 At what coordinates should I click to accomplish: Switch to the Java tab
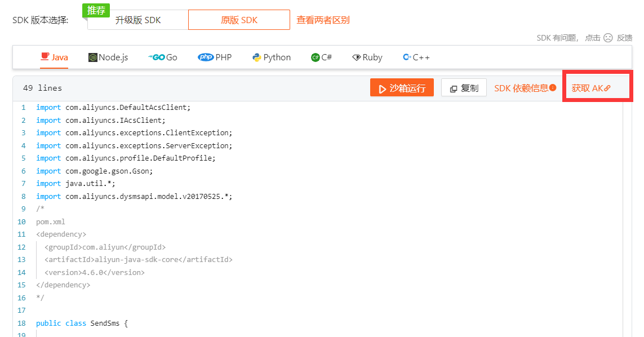tap(54, 57)
